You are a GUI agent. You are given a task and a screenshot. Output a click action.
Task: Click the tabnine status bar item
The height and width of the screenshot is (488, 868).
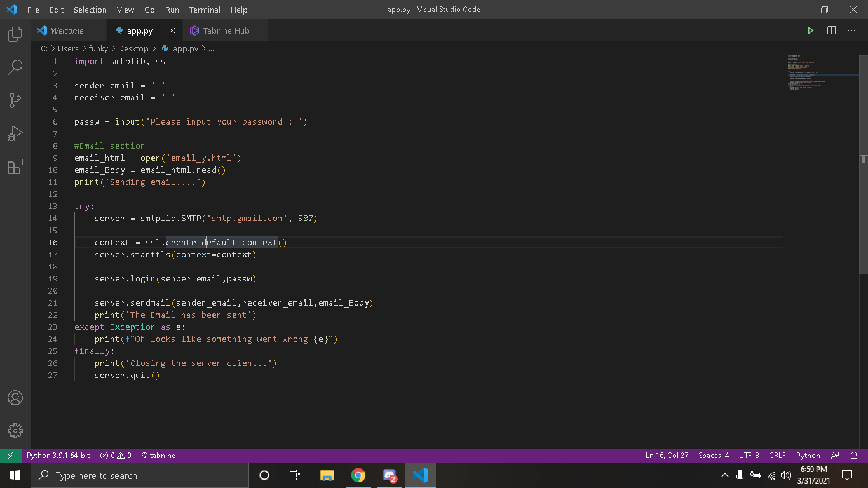158,456
